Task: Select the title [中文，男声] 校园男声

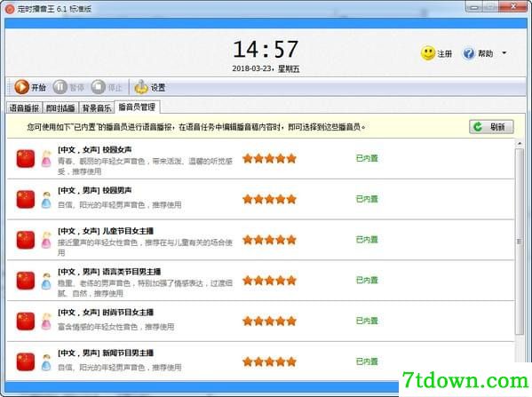Action: tap(95, 190)
